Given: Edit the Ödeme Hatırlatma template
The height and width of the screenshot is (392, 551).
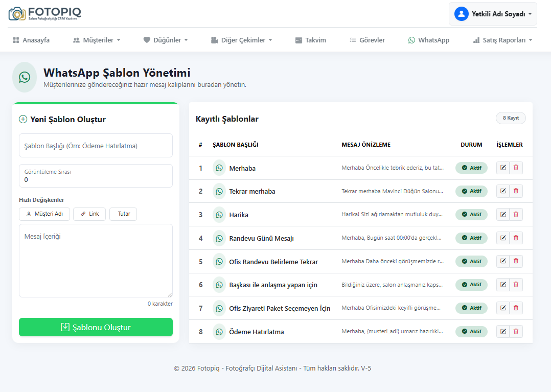Looking at the screenshot, I should point(503,332).
